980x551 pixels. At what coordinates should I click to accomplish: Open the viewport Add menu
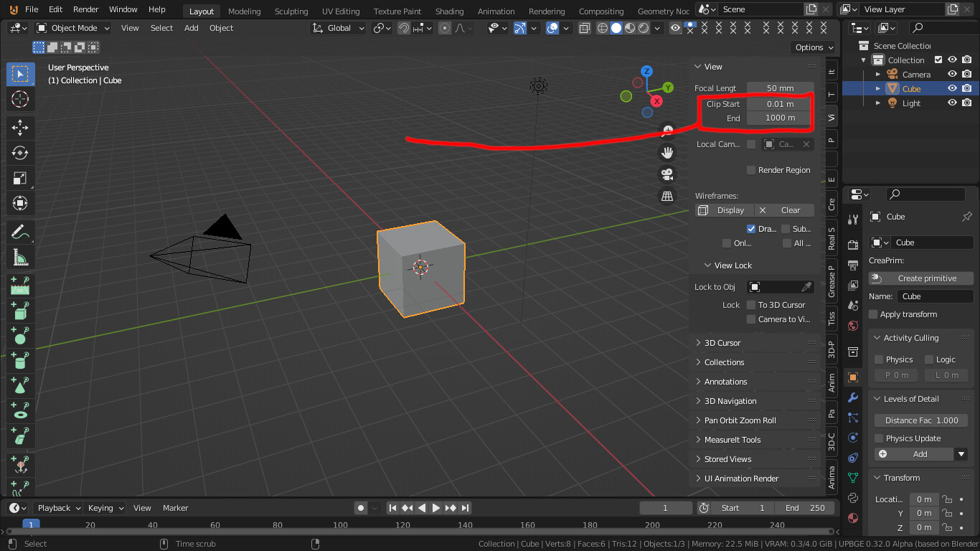tap(191, 28)
